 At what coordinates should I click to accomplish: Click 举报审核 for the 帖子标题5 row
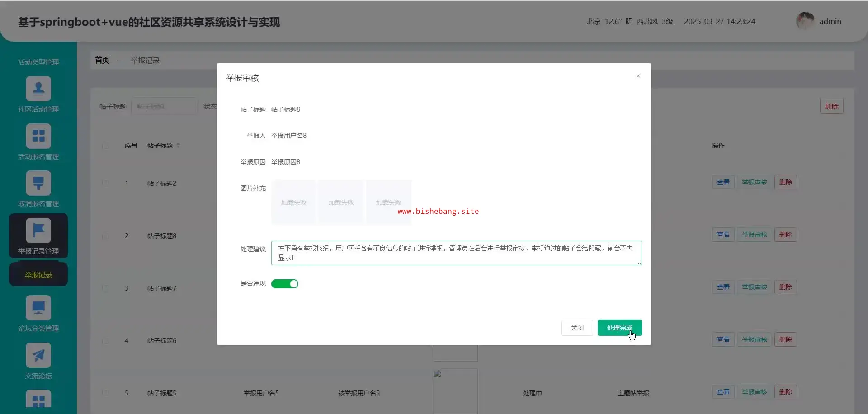tap(754, 392)
